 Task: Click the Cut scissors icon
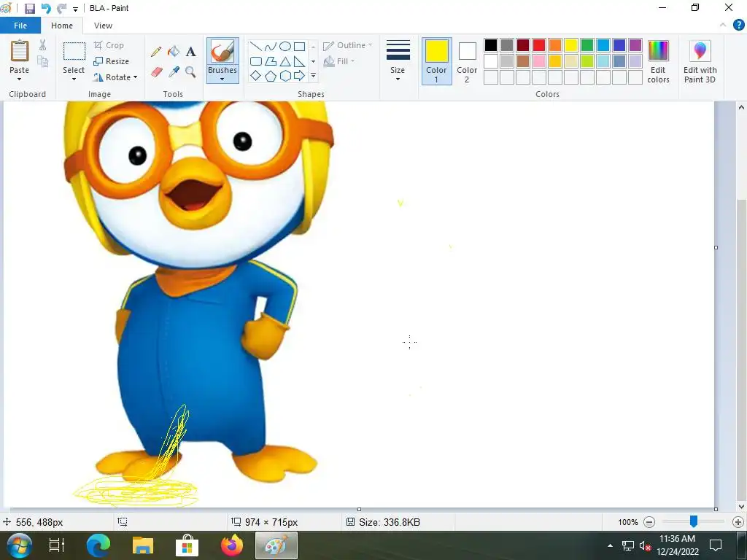43,45
